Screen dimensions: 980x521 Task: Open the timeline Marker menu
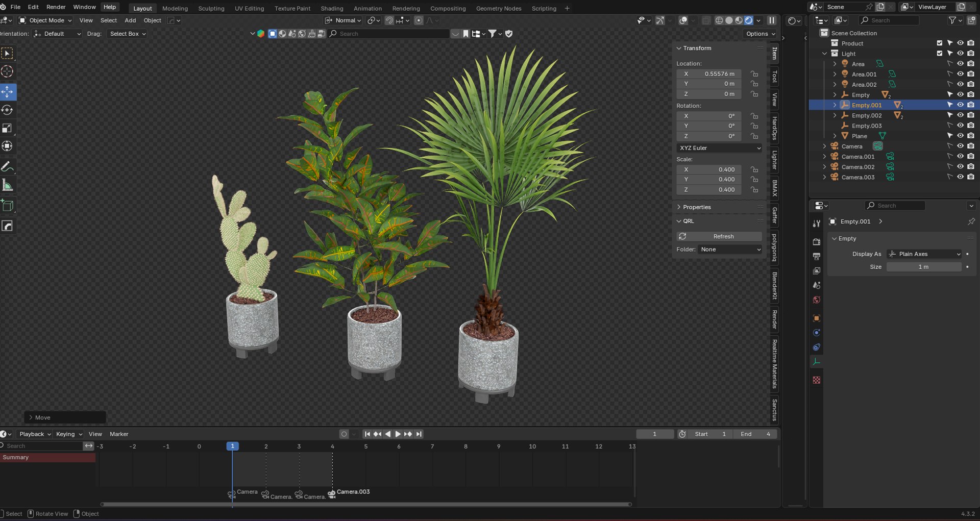pos(119,434)
